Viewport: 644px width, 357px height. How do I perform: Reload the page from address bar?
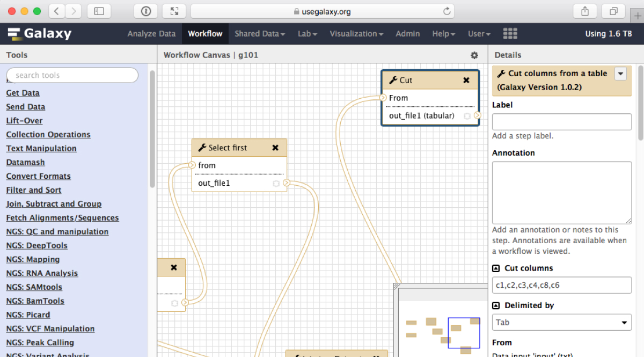pos(447,11)
